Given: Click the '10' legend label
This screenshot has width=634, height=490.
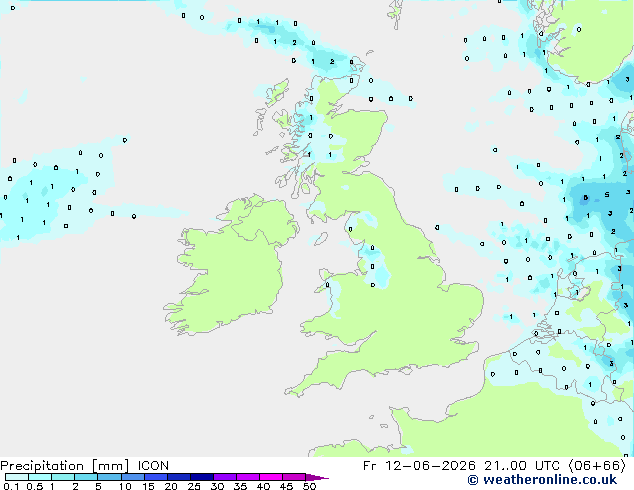Looking at the screenshot, I should (x=125, y=486).
